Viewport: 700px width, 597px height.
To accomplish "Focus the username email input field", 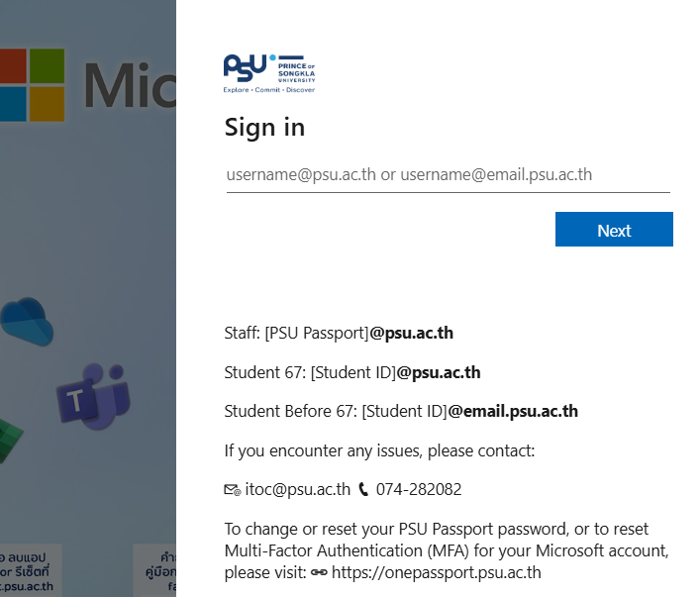I will [x=448, y=175].
